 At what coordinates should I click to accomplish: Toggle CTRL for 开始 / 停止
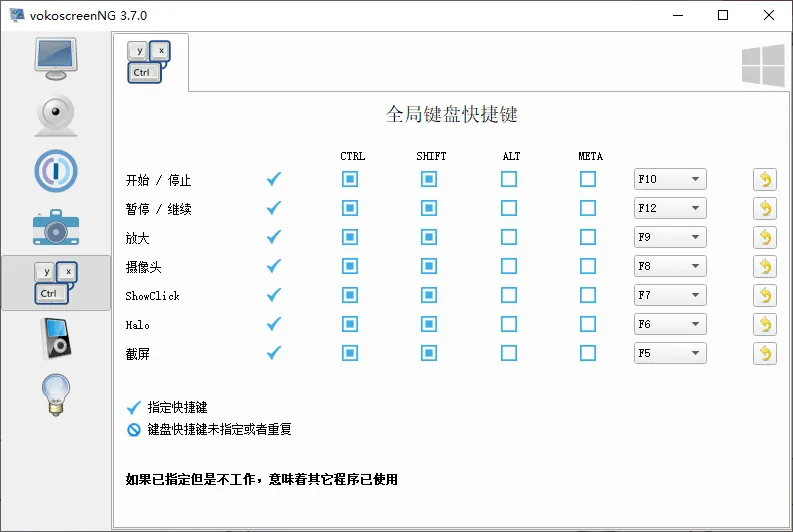(x=349, y=179)
